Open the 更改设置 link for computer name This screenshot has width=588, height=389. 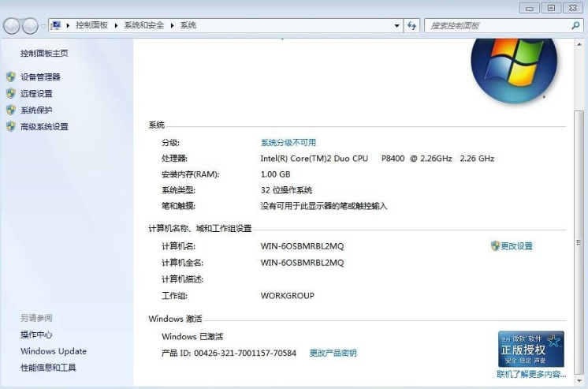516,246
